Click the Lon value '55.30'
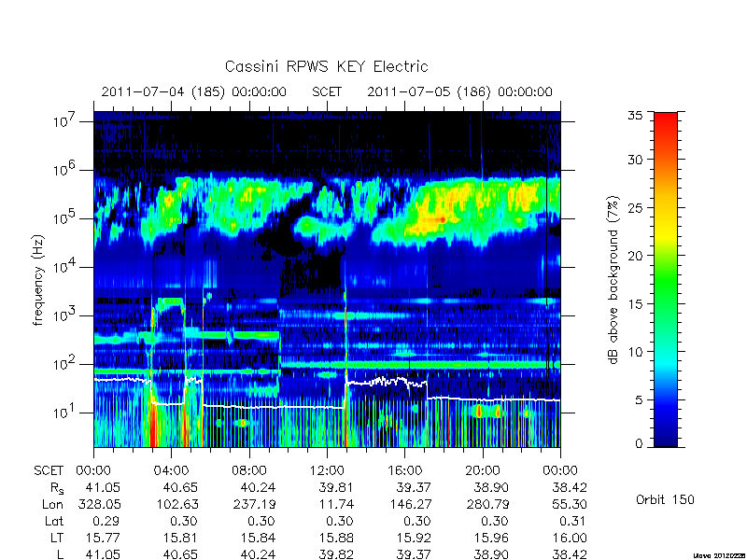This screenshot has height=560, width=747. tap(570, 504)
